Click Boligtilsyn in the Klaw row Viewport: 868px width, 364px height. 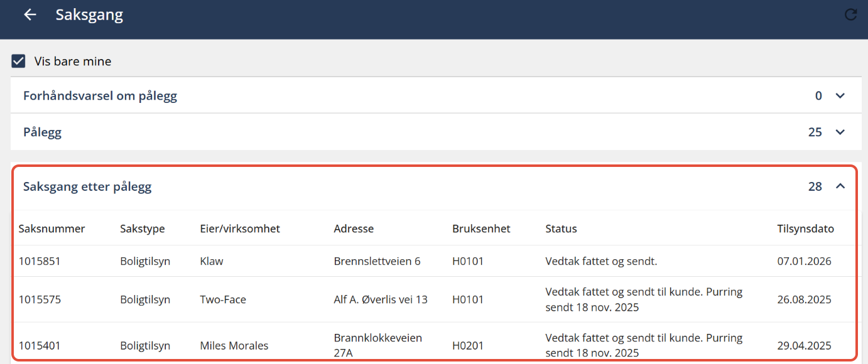(x=145, y=261)
